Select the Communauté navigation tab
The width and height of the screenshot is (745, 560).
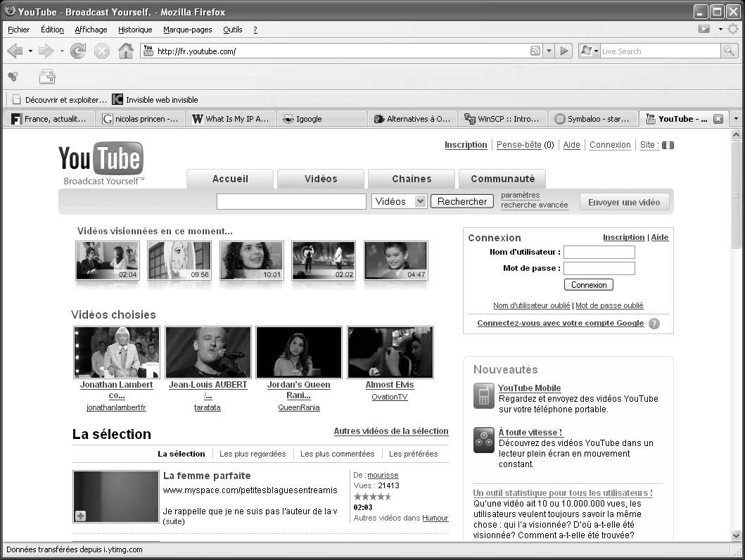click(502, 179)
